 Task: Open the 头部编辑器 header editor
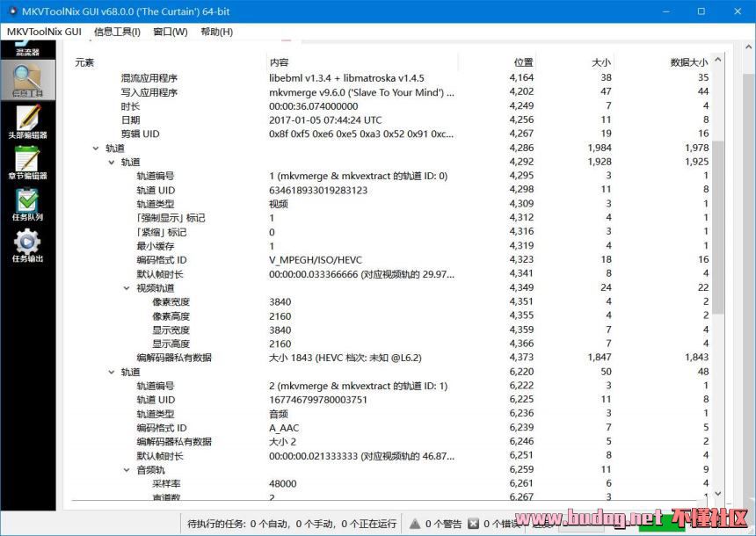tap(27, 121)
